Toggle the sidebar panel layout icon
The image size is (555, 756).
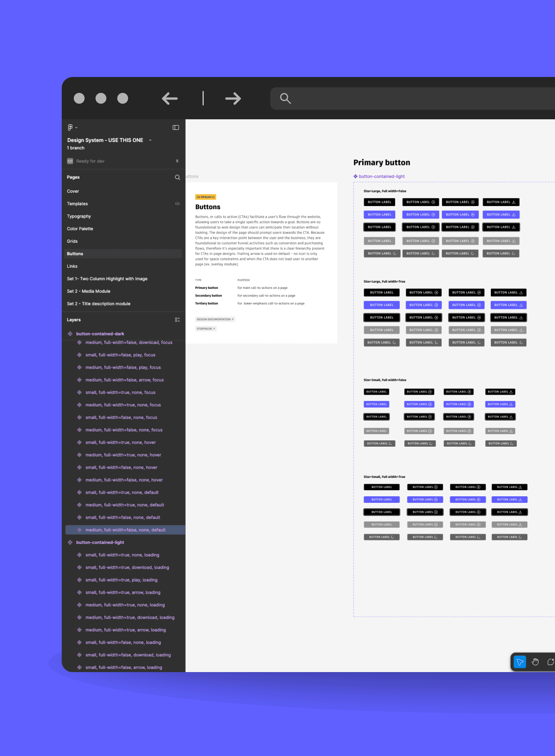click(x=176, y=128)
